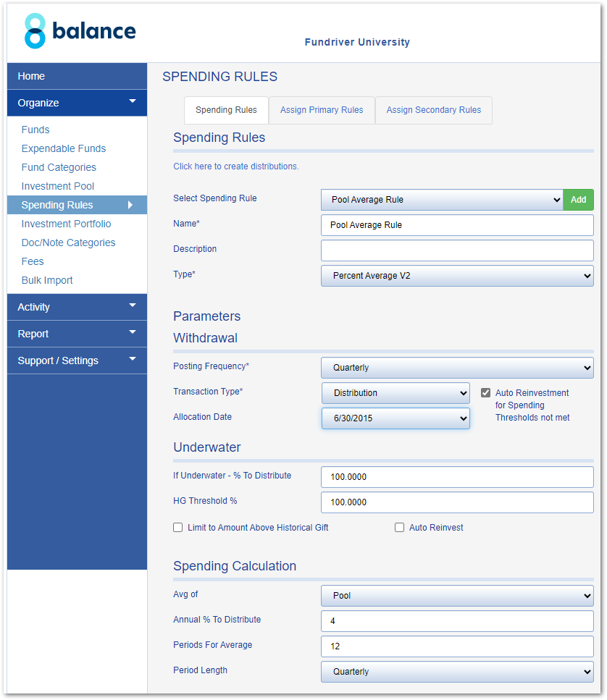Viewport: 607px width, 700px height.
Task: Switch to Assign Secondary Rules tab
Action: coord(434,110)
